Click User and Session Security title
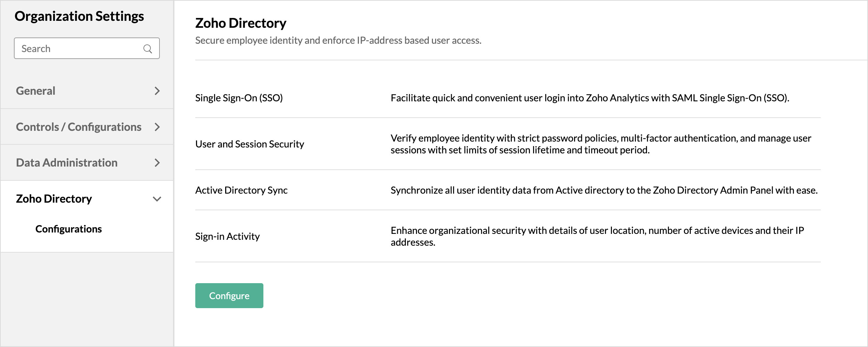868x347 pixels. pos(249,144)
